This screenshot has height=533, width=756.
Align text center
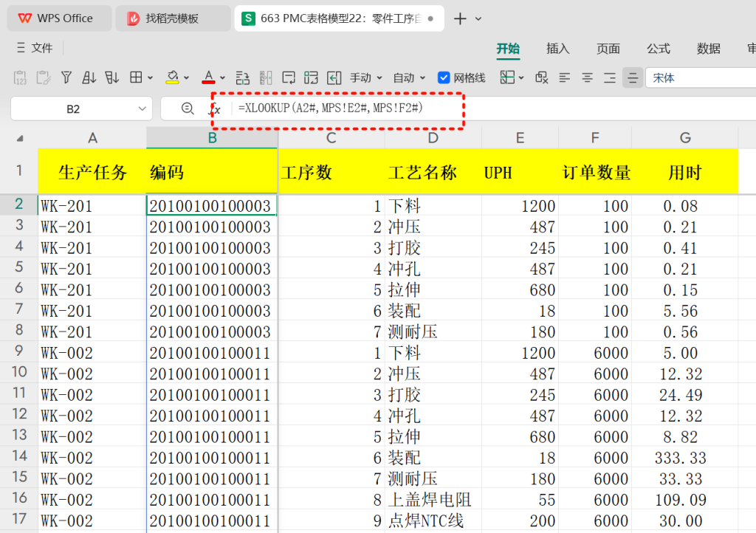(587, 78)
